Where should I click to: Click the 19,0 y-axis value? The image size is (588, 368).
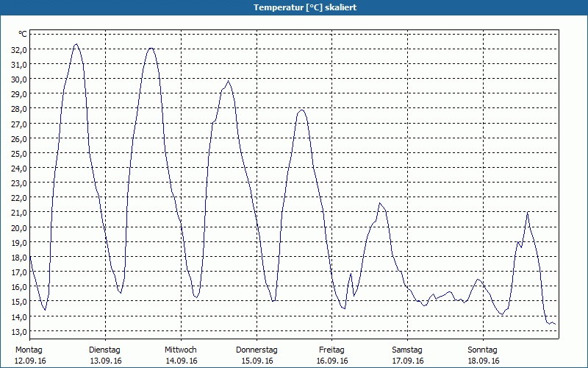(x=19, y=243)
